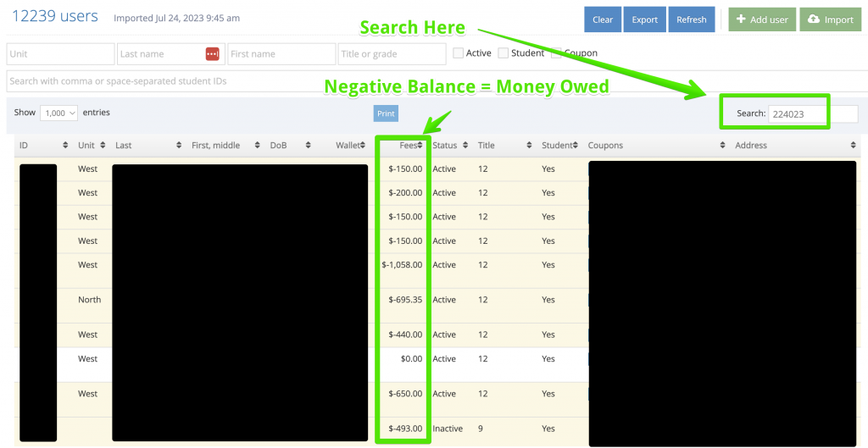The width and height of the screenshot is (868, 448).
Task: Sort by the DoB column arrows
Action: (x=309, y=146)
